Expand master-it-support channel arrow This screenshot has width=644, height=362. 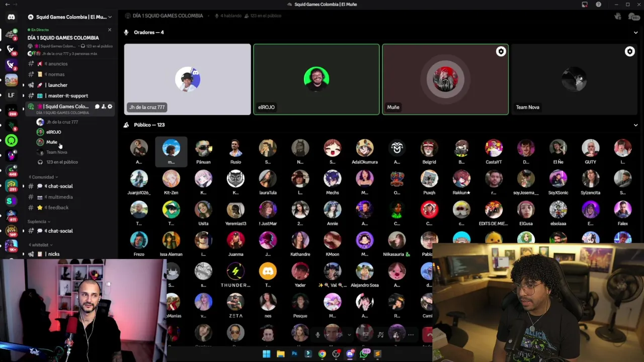23,96
